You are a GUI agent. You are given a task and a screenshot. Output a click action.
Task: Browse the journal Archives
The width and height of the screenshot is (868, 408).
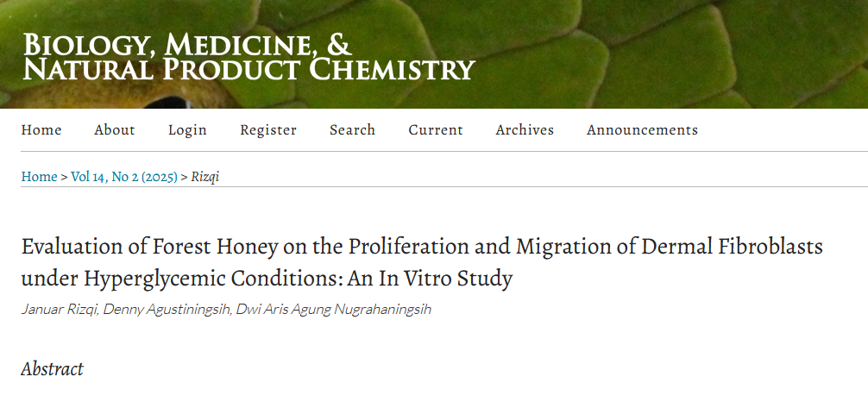[525, 130]
